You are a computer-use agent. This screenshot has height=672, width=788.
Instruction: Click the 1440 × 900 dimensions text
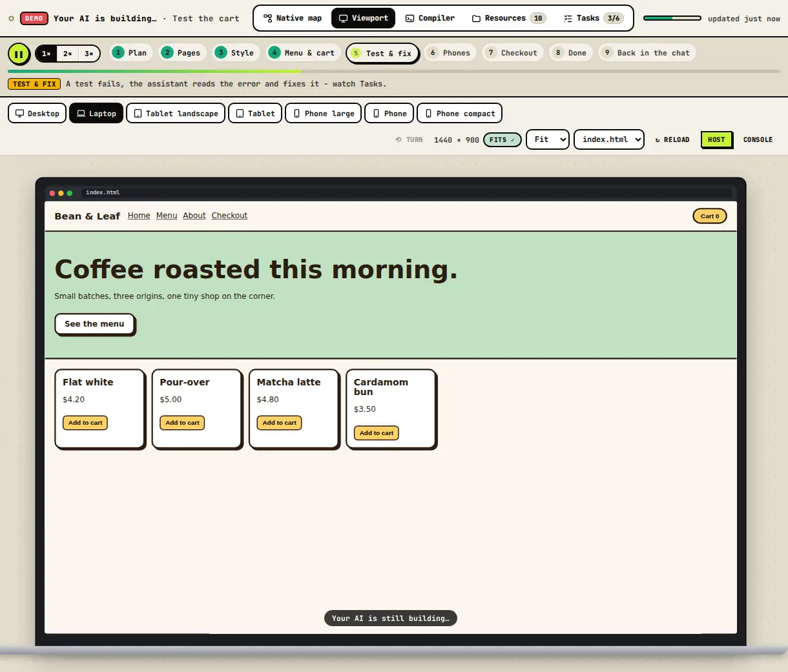tap(457, 140)
